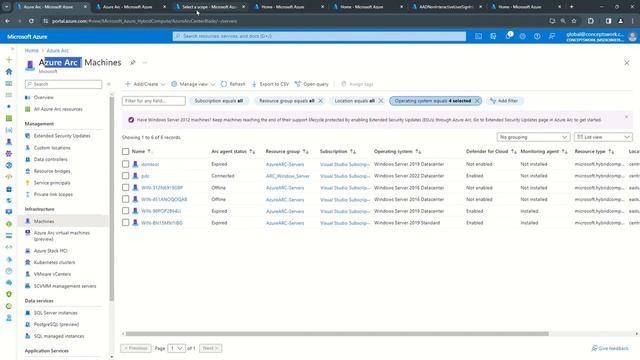Click the left menu vertical scrollbar

112,200
